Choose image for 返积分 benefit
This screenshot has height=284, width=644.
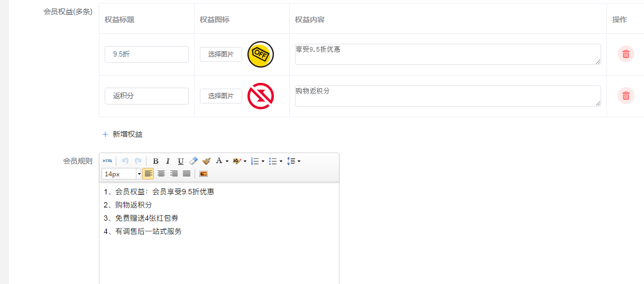click(221, 96)
